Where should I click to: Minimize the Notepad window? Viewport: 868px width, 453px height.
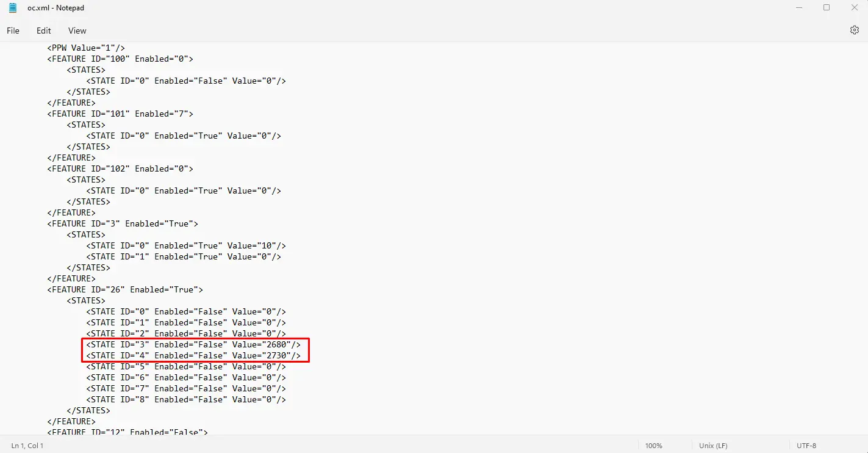pyautogui.click(x=798, y=8)
